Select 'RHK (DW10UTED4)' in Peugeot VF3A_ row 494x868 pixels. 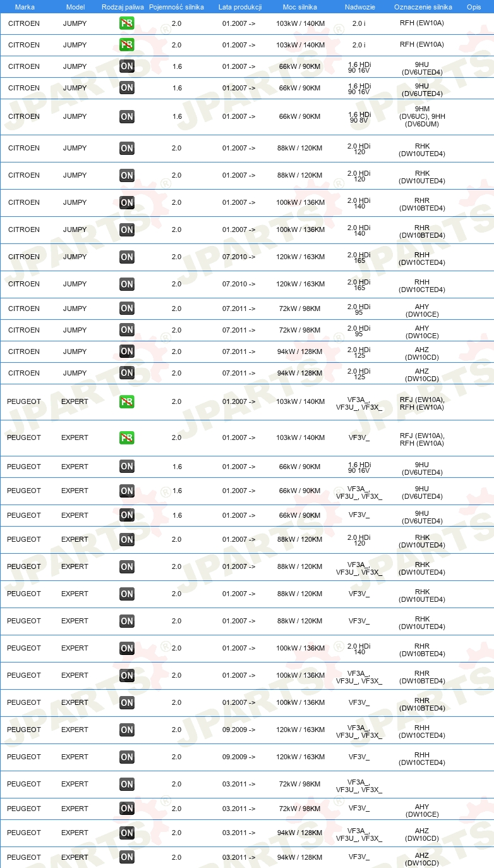pos(422,568)
